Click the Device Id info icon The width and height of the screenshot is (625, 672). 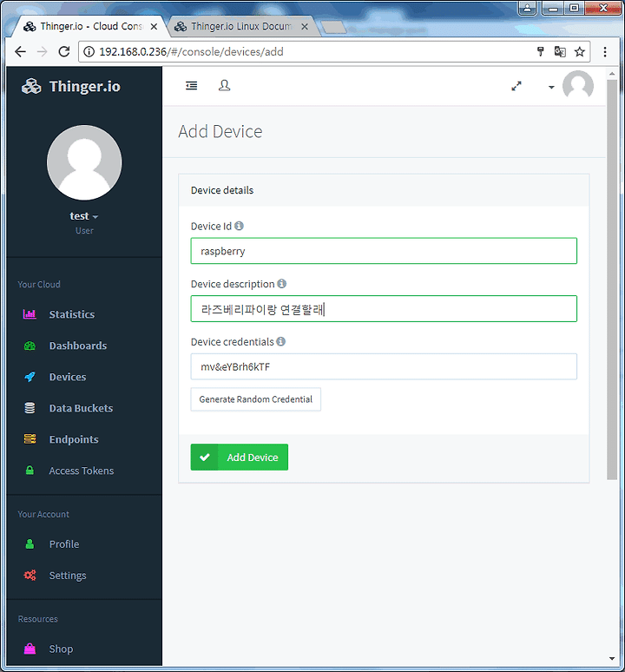click(x=239, y=226)
